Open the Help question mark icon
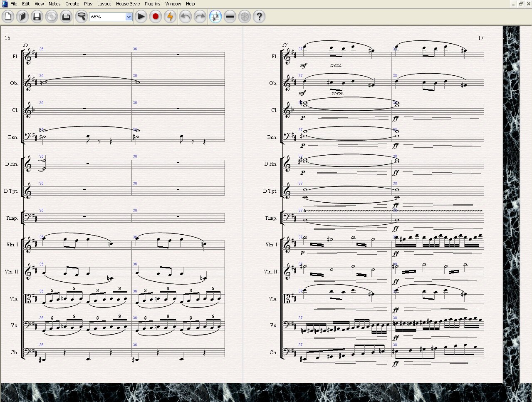The width and height of the screenshot is (532, 402). (259, 17)
